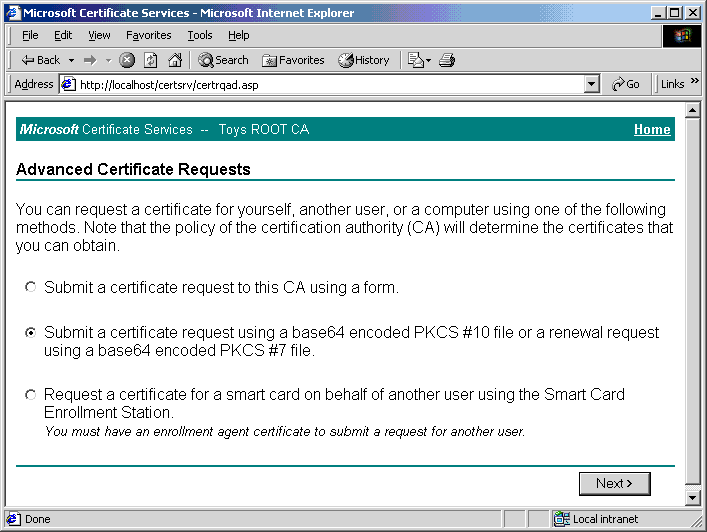The height and width of the screenshot is (532, 707).
Task: Click the 'Advanced Certificate Requests' heading
Action: click(133, 170)
